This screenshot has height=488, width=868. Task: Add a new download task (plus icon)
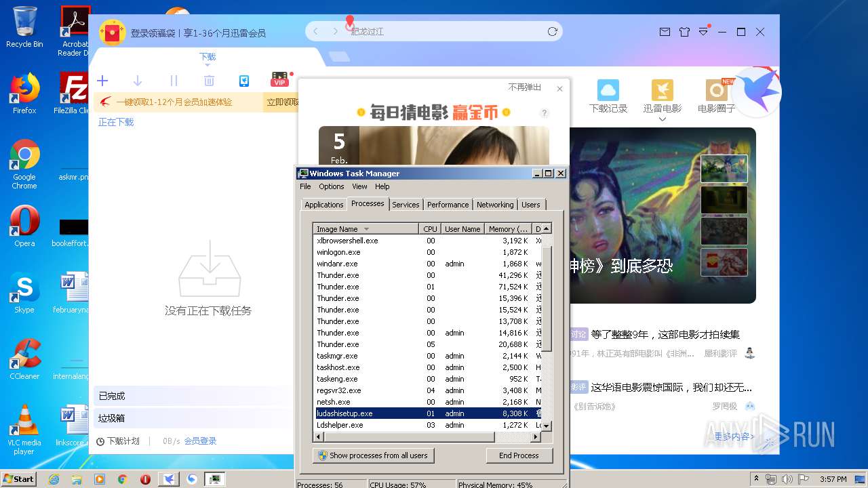pos(102,81)
